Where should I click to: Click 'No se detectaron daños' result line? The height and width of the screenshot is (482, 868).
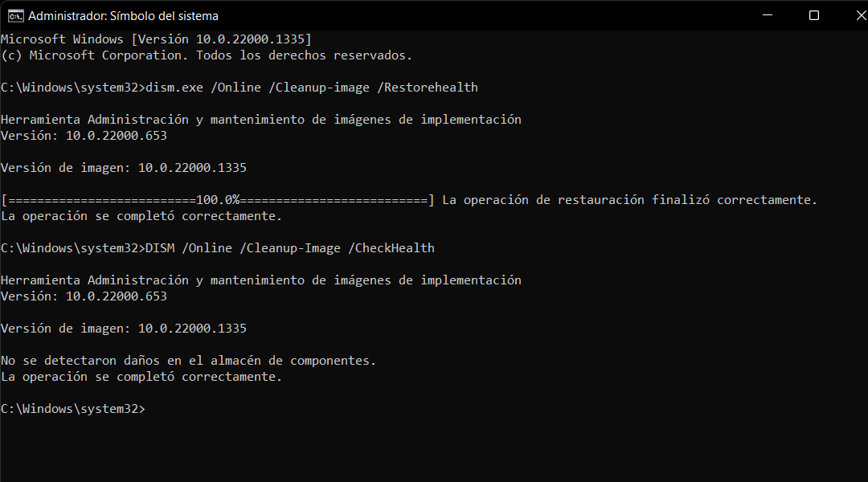(188, 361)
